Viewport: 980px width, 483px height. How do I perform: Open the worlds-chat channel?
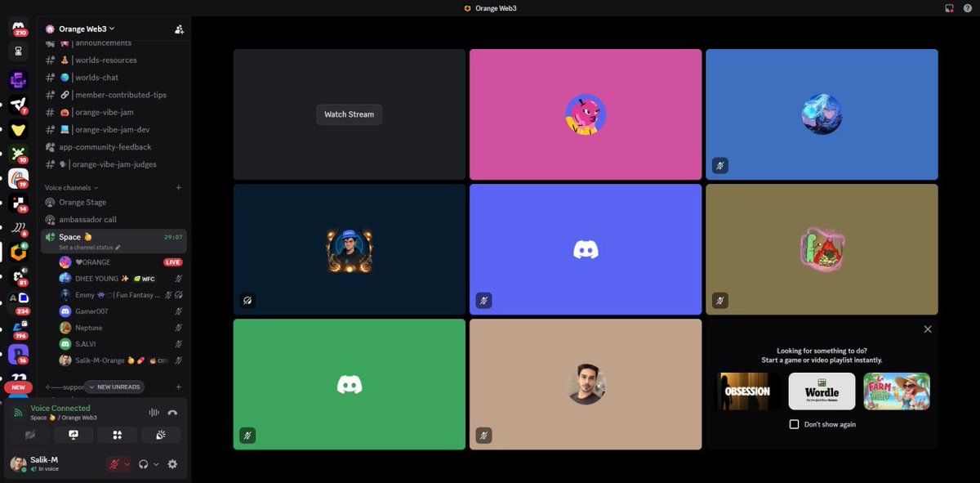(114, 78)
